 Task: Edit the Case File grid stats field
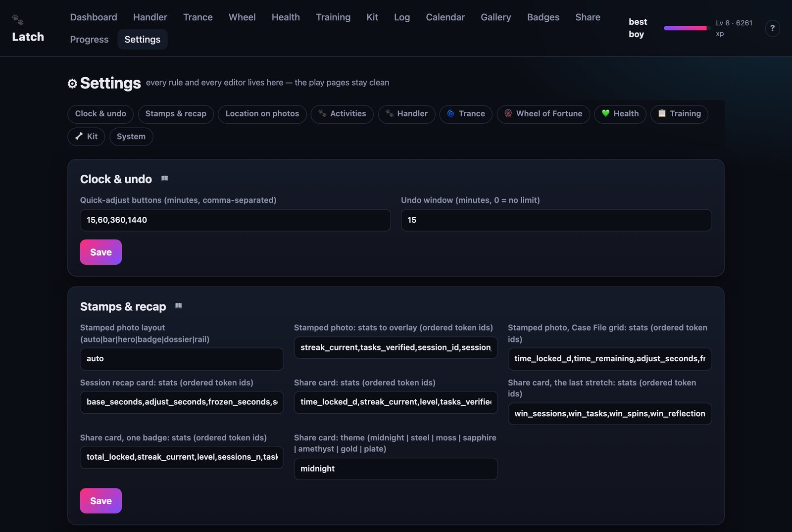point(610,359)
